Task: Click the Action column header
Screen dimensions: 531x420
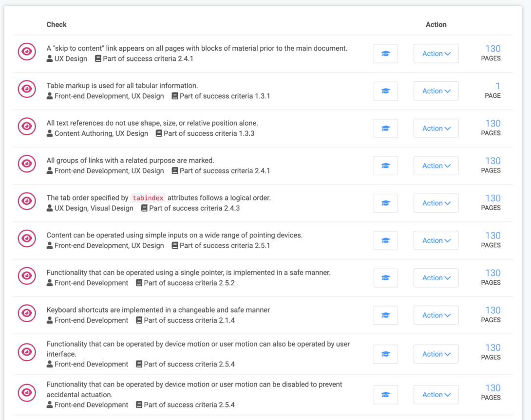Action: tap(436, 24)
